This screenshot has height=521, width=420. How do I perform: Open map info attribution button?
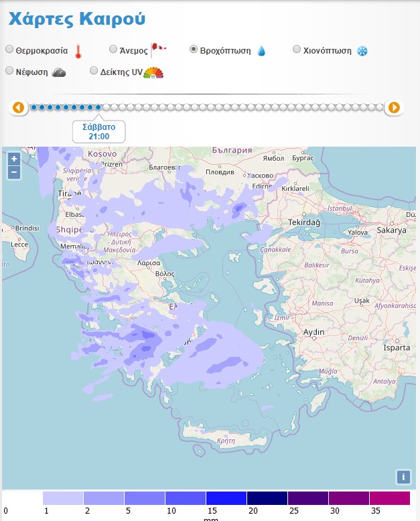pos(403,477)
